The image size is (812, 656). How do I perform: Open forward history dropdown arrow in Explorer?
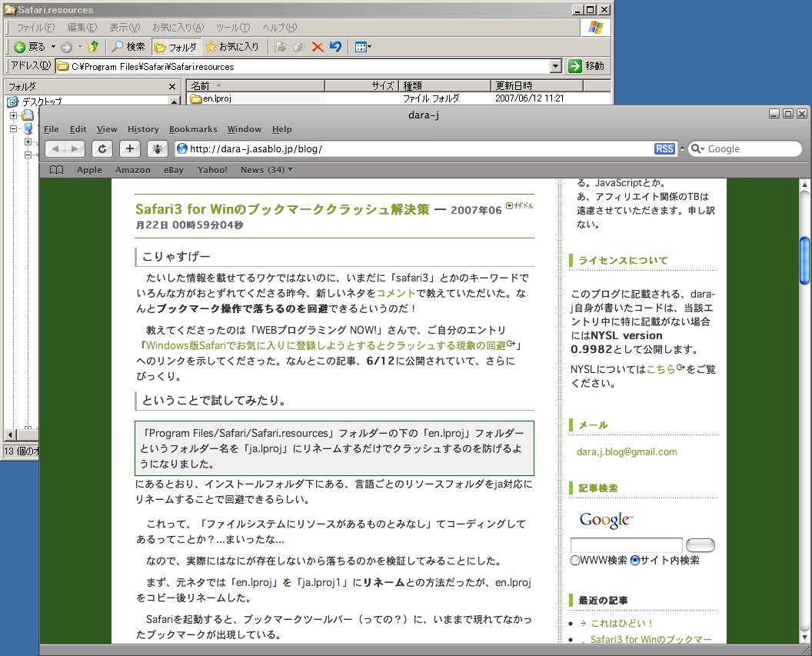(80, 47)
